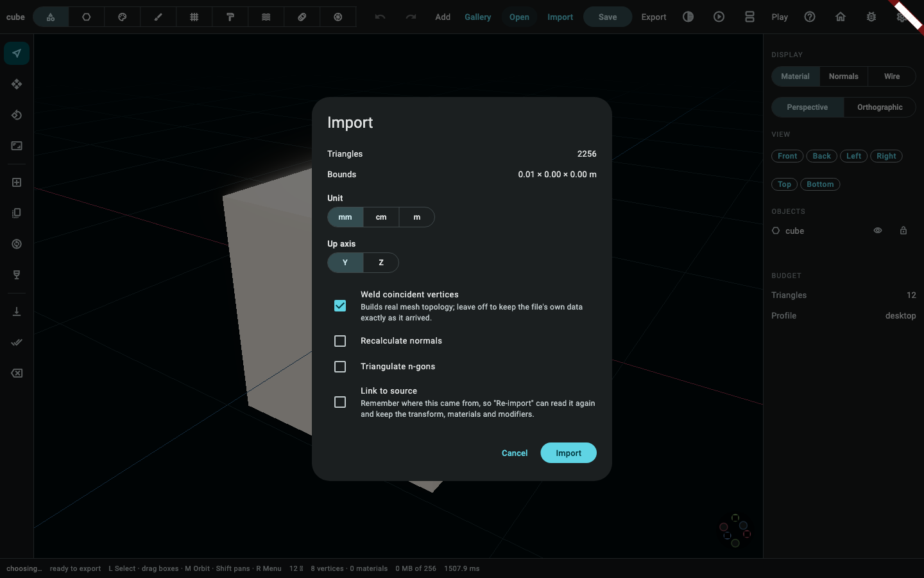This screenshot has height=578, width=924.
Task: Set view to Right
Action: click(886, 156)
